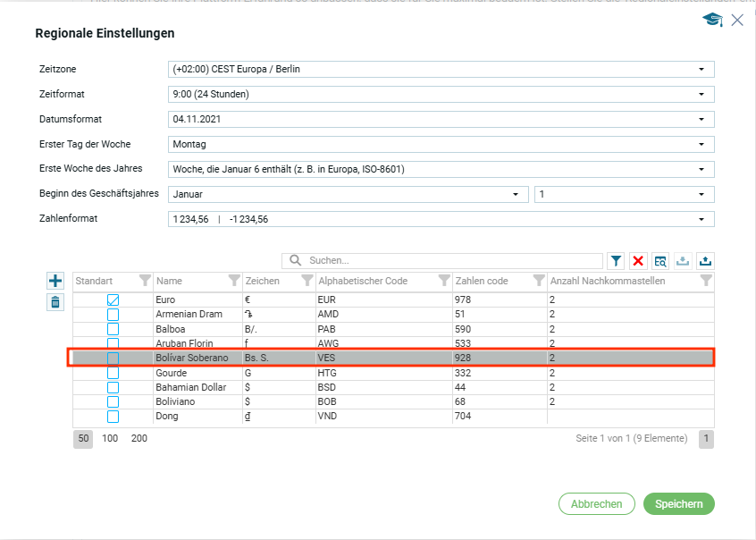Screen dimensions: 756x540
Task: Select 200 items per page
Action: [139, 438]
